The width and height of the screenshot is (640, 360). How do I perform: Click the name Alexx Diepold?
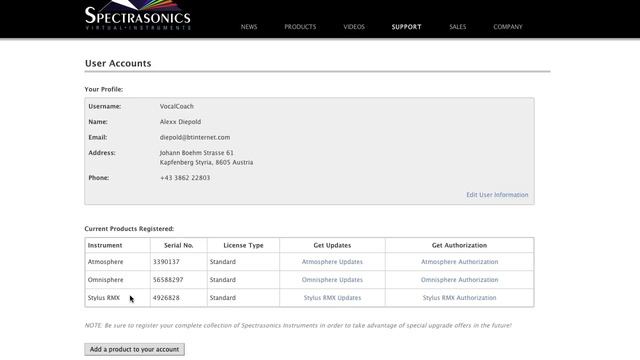pos(180,122)
